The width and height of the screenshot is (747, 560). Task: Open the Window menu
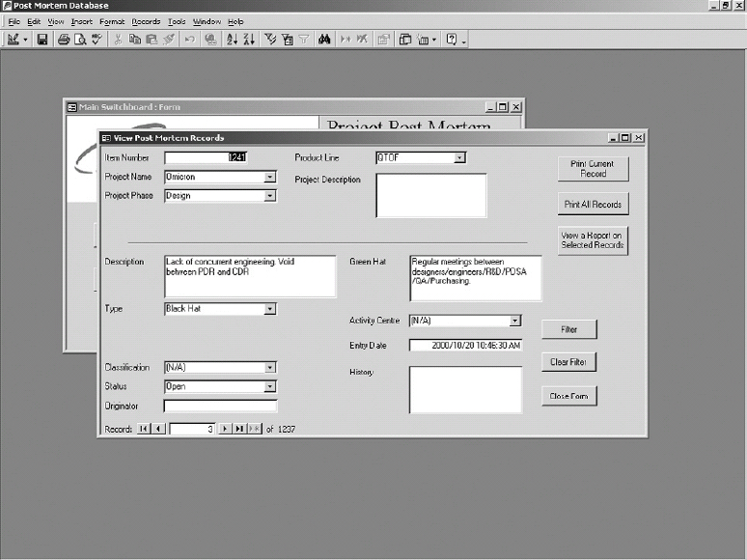click(x=207, y=21)
